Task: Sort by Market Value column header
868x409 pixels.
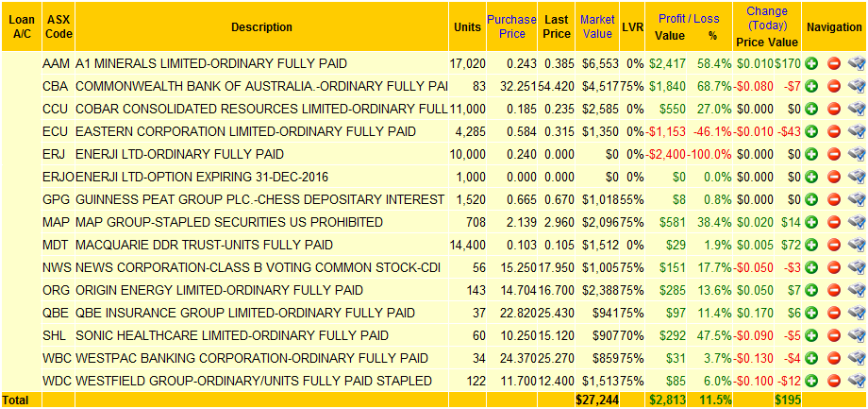Action: (x=597, y=26)
